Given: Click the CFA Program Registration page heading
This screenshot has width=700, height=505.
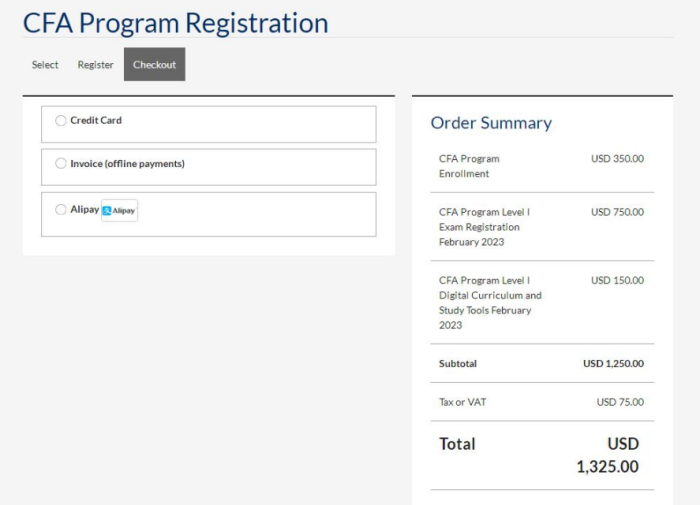Looking at the screenshot, I should click(x=175, y=22).
